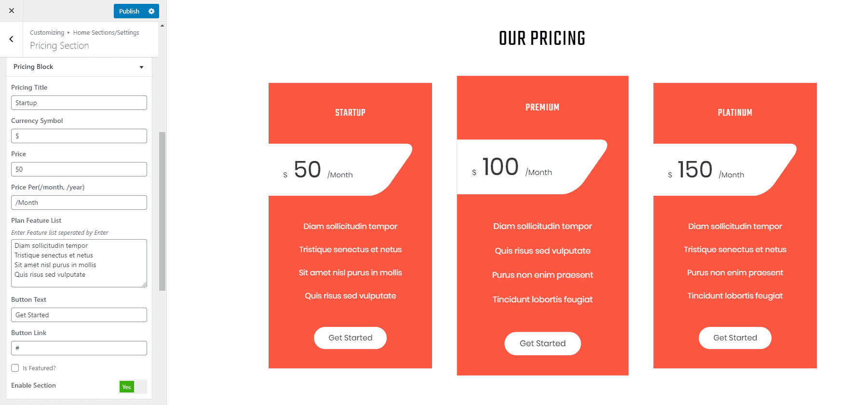This screenshot has width=868, height=405.
Task: Focus the Button Link input field
Action: click(79, 348)
